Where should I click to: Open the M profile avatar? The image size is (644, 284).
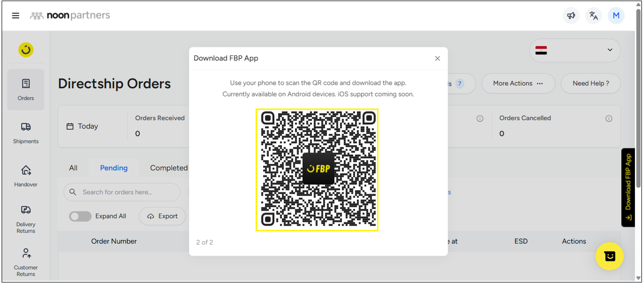pyautogui.click(x=616, y=16)
